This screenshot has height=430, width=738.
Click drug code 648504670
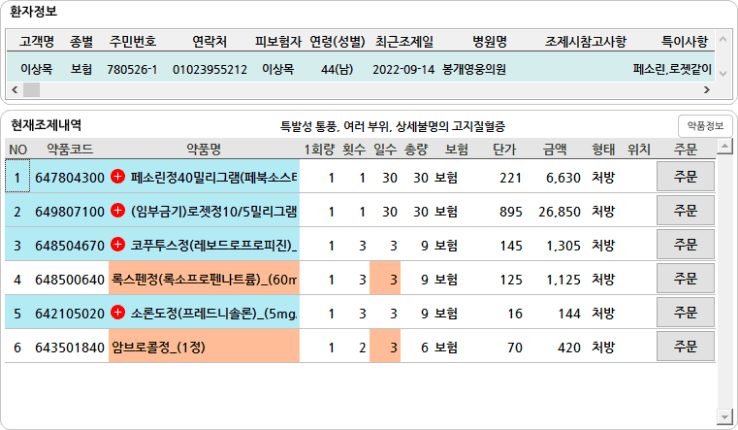click(70, 246)
